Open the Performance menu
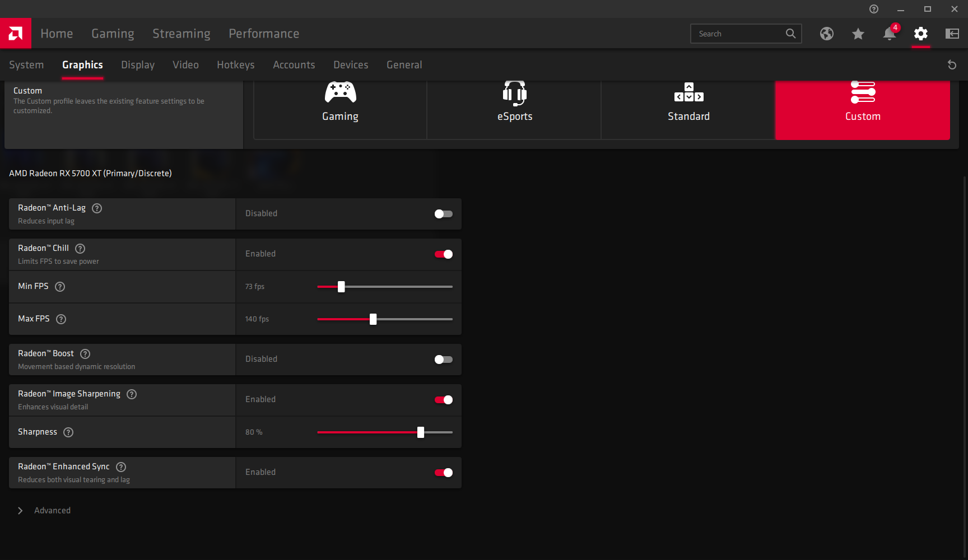The image size is (968, 560). tap(264, 34)
